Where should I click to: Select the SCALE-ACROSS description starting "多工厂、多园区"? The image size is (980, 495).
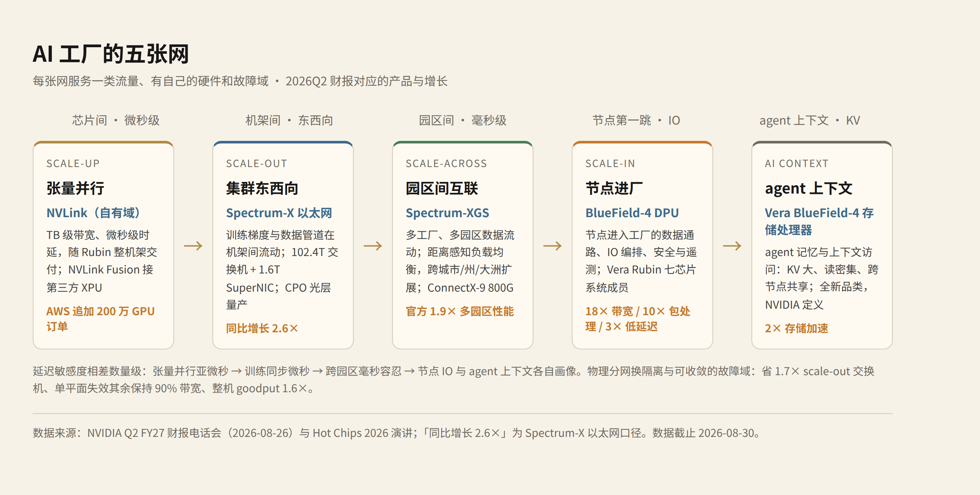point(460,261)
